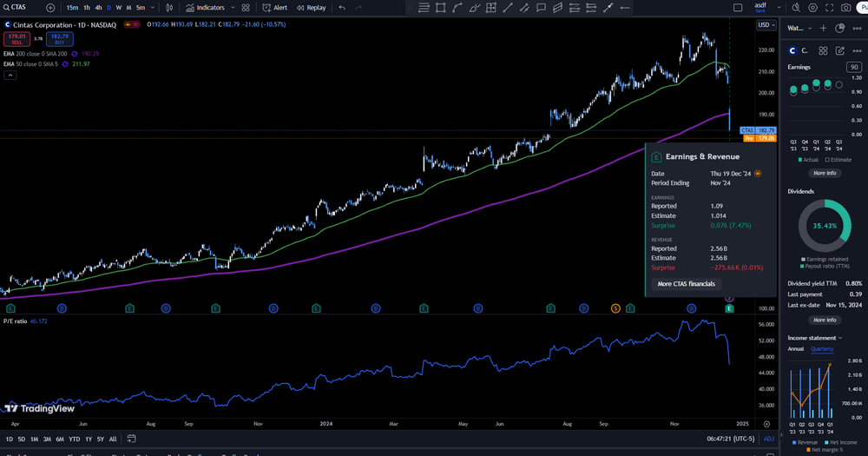Screen dimensions: 868x456
Task: Switch income statement to Quarterly
Action: 822,349
